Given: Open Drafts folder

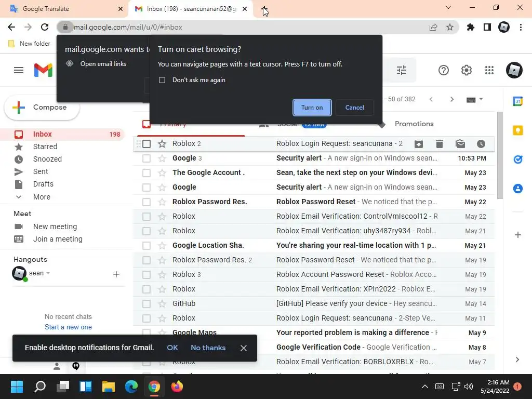Looking at the screenshot, I should pyautogui.click(x=43, y=184).
